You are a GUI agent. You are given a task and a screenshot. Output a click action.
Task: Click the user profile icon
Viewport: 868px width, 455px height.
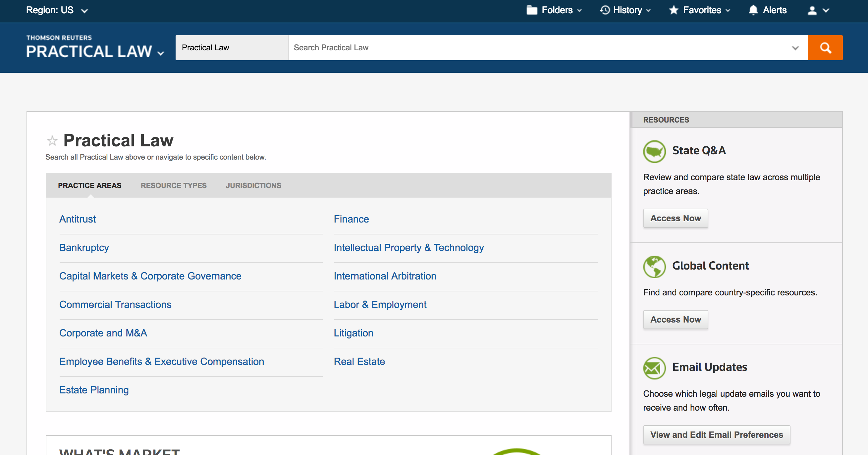point(812,11)
